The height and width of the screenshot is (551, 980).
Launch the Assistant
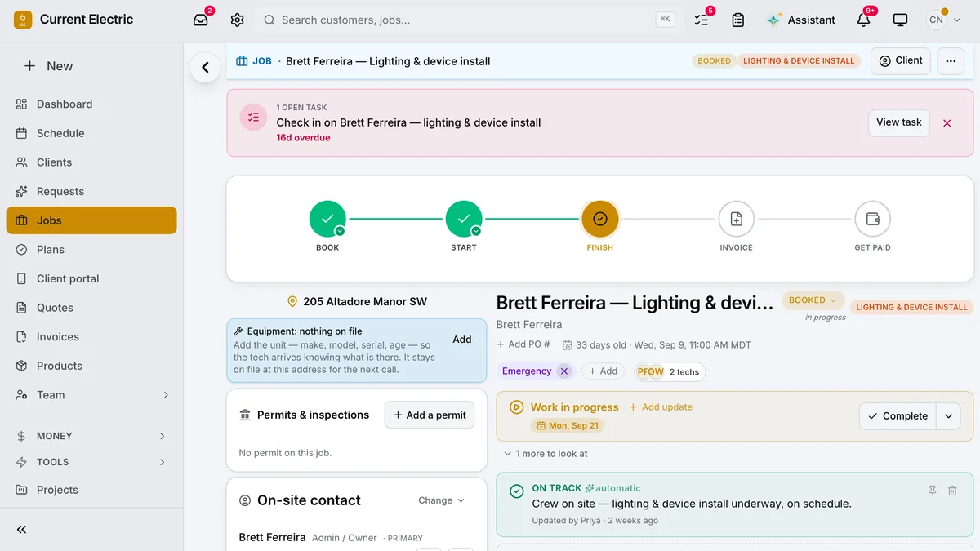(801, 20)
